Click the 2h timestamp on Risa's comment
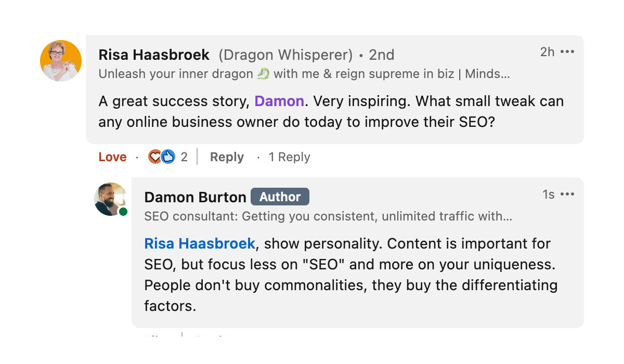The image size is (624, 364). [x=547, y=52]
